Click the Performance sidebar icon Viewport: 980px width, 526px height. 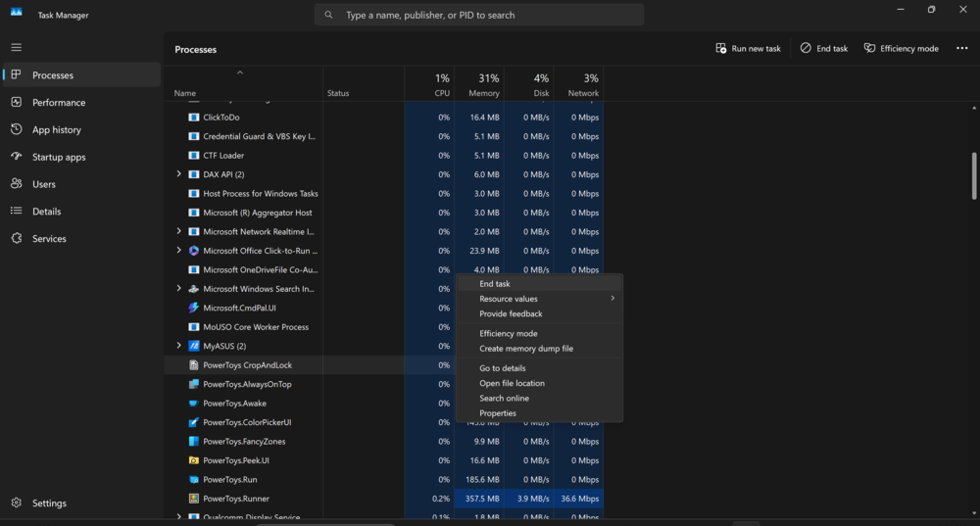click(17, 102)
